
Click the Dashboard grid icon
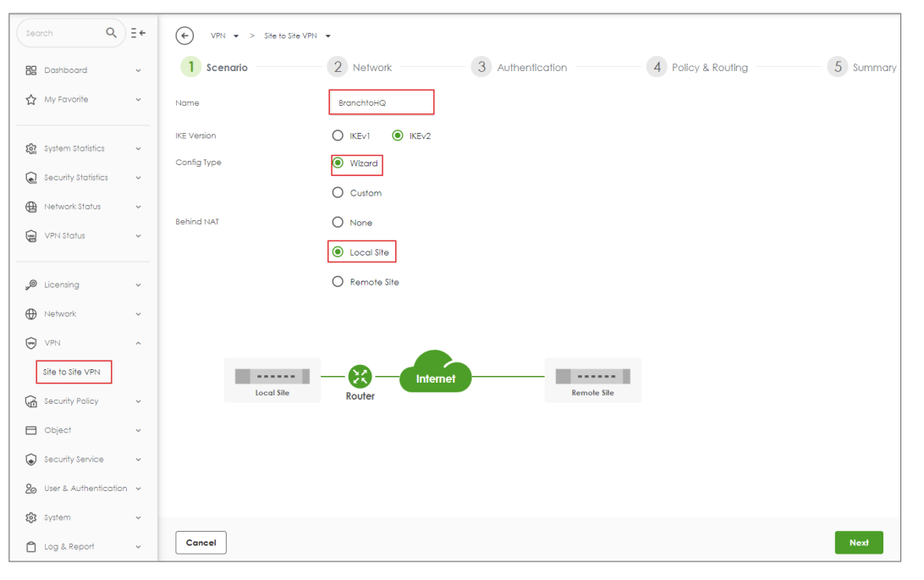(31, 70)
